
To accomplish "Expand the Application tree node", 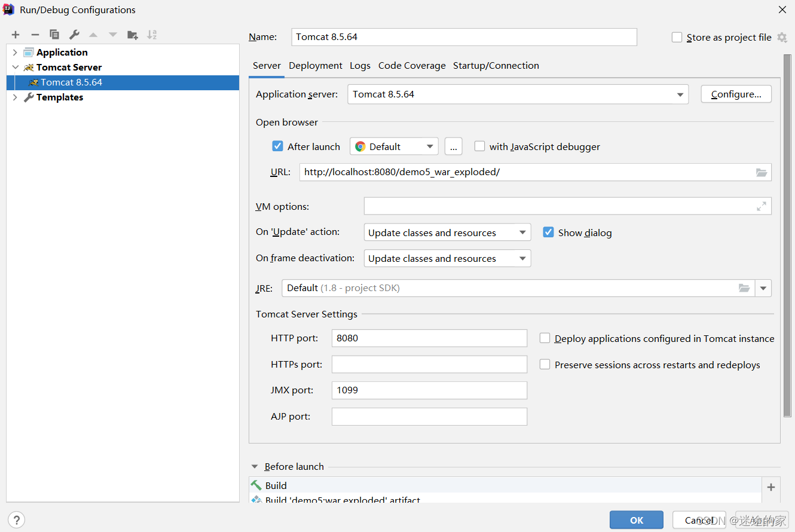I will pyautogui.click(x=15, y=53).
